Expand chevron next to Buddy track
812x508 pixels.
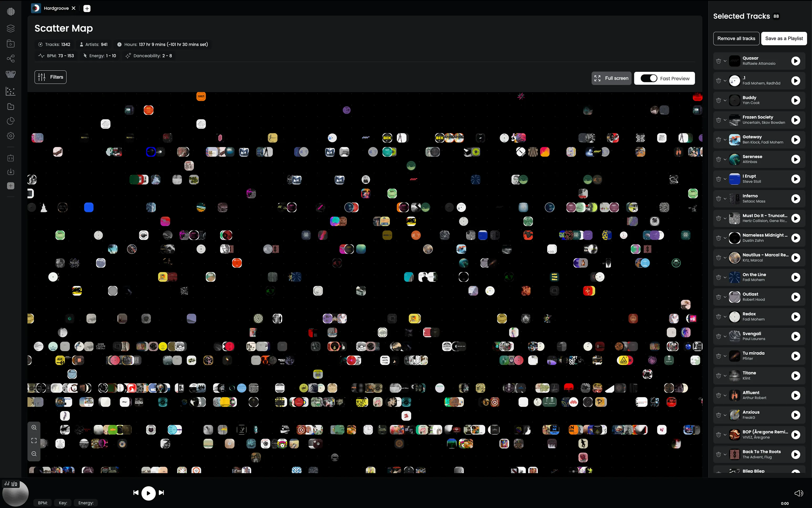725,100
